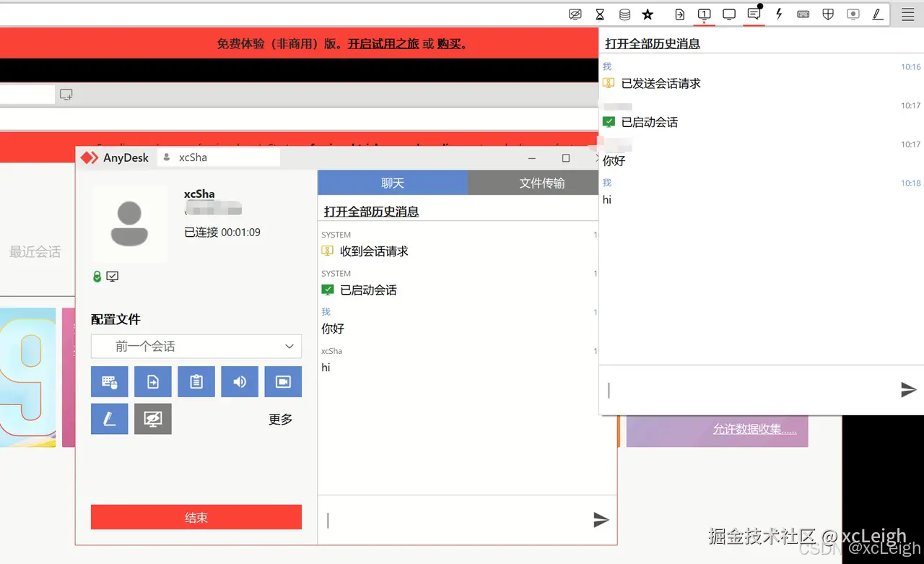Select monitor 1 icon in top toolbar

(x=705, y=14)
